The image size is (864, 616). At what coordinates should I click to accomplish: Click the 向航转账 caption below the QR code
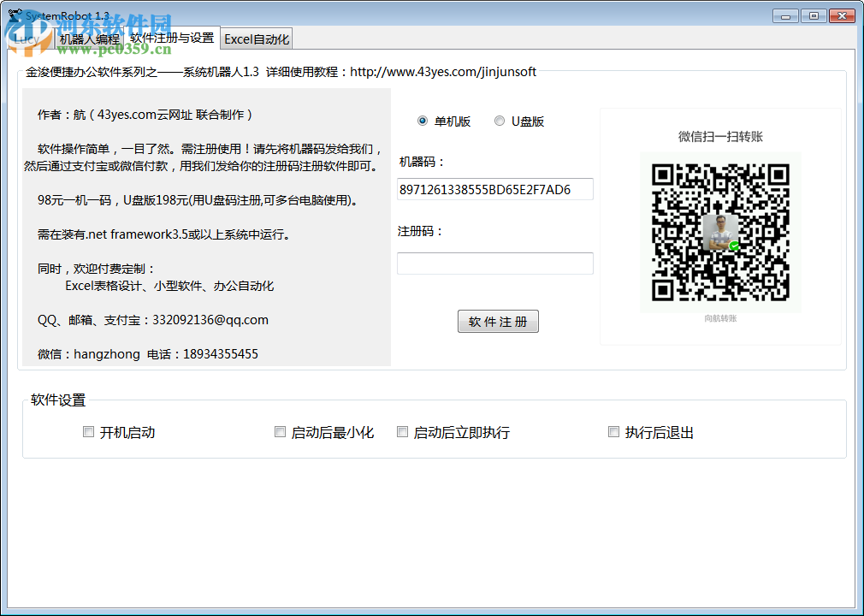click(720, 319)
